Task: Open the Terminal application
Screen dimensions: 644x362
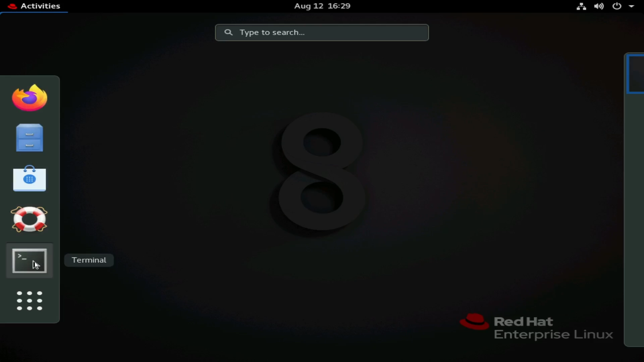Action: point(29,260)
